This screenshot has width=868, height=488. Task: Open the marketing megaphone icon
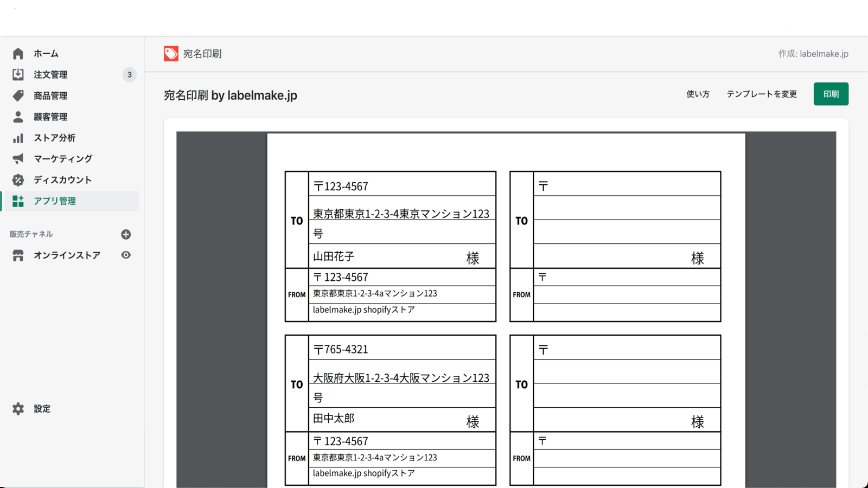coord(18,158)
